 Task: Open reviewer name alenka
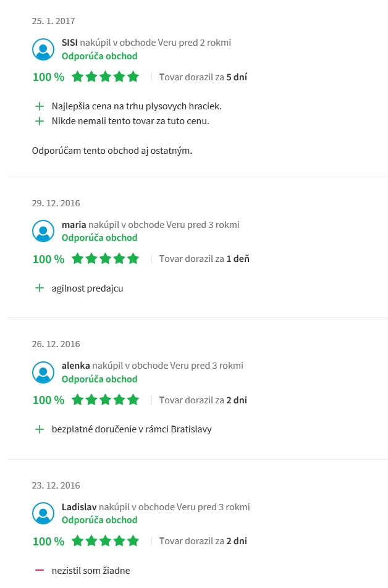[76, 366]
